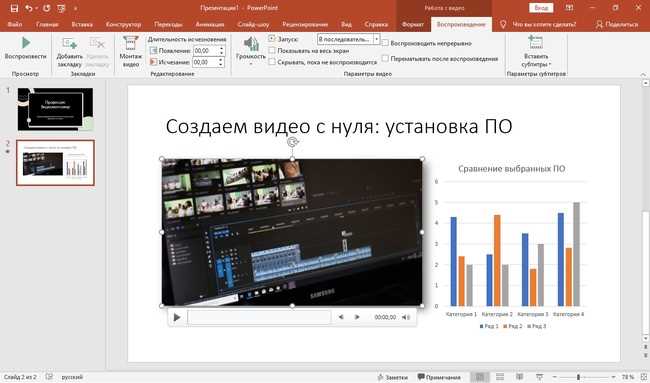Open Заметки notes pane

pyautogui.click(x=392, y=377)
